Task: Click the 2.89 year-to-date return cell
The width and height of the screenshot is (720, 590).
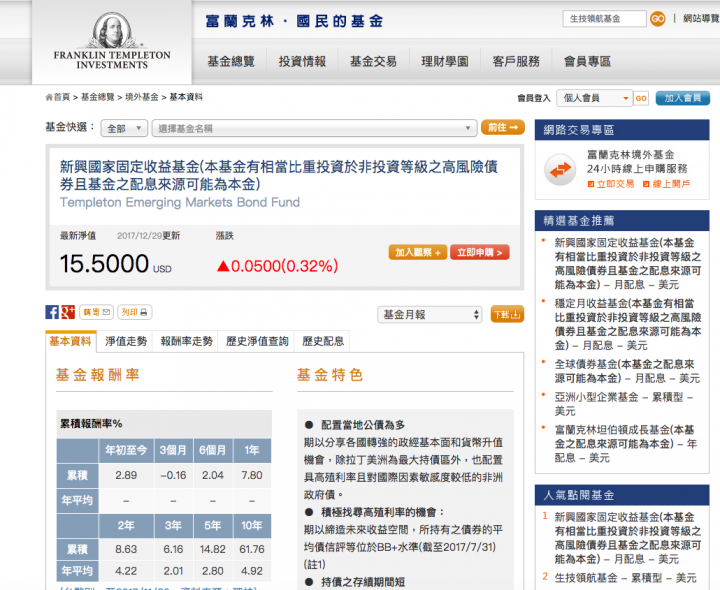Action: click(x=126, y=475)
